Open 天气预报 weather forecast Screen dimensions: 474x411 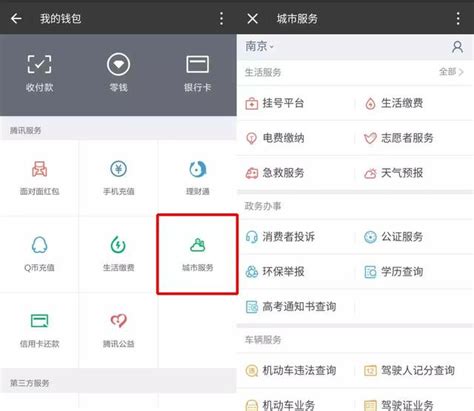pos(394,173)
